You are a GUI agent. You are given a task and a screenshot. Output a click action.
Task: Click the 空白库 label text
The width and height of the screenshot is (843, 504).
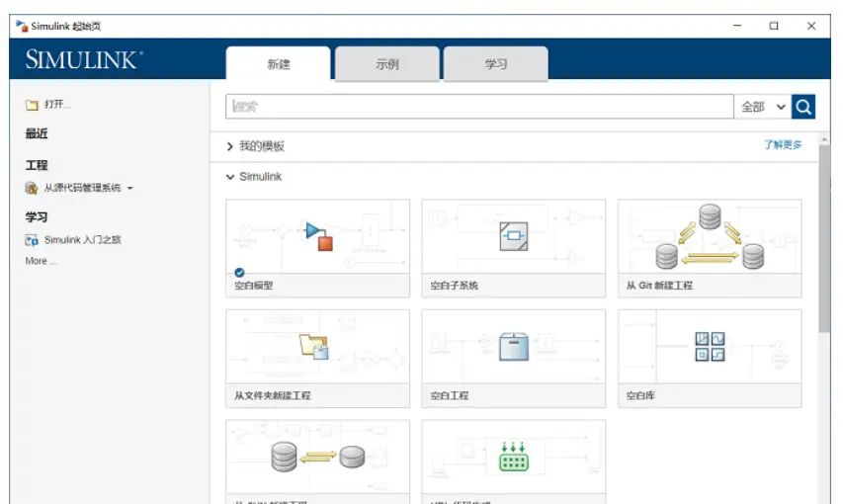click(x=640, y=395)
